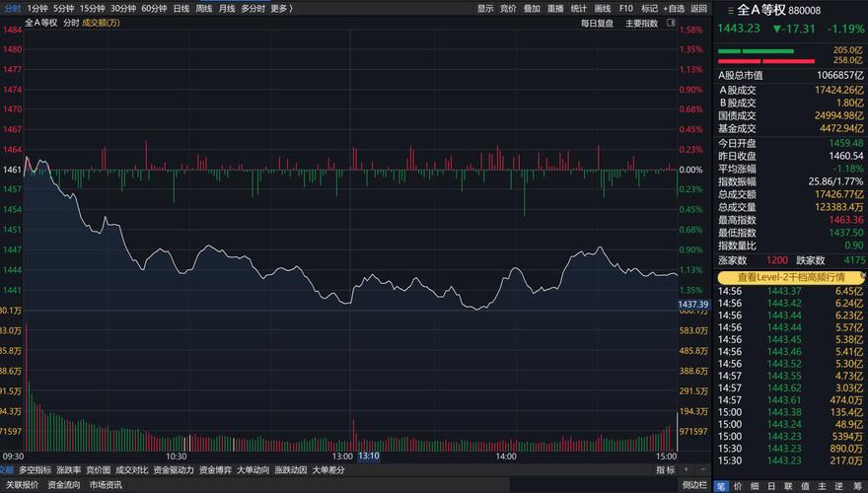
Task: Click 竞价 in the top toolbar
Action: point(508,8)
